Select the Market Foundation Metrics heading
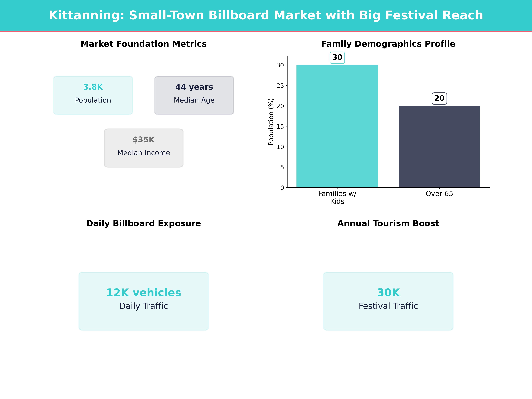532x399 pixels. (x=144, y=44)
